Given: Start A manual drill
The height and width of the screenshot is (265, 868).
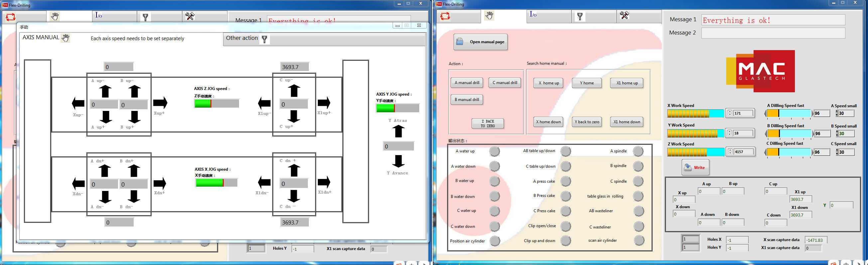Looking at the screenshot, I should coord(467,82).
